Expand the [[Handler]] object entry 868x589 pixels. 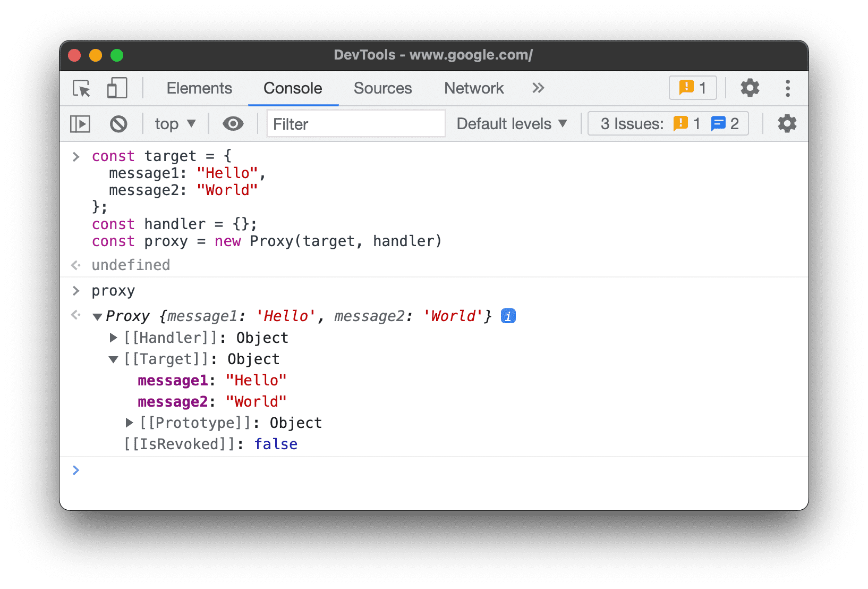point(113,338)
